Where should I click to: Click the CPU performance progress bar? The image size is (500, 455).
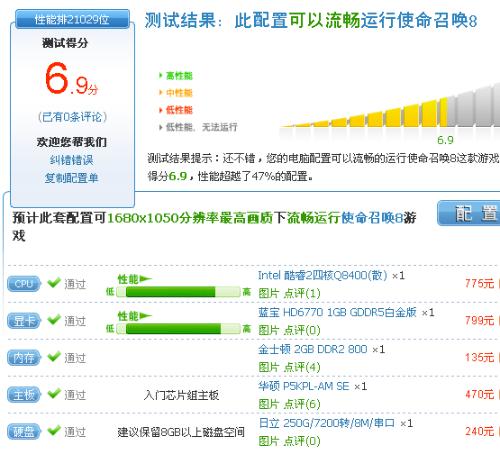[178, 292]
